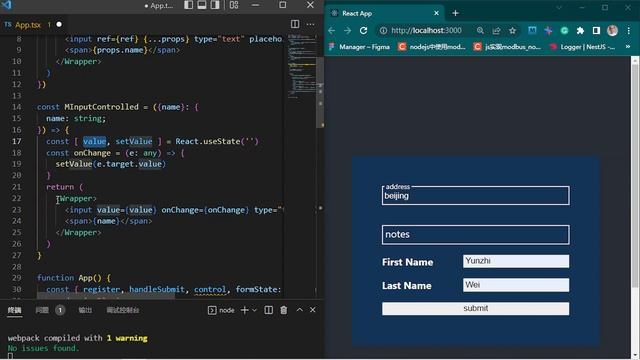The width and height of the screenshot is (640, 360).
Task: Toggle Chrome side panel icon
Action: click(596, 31)
